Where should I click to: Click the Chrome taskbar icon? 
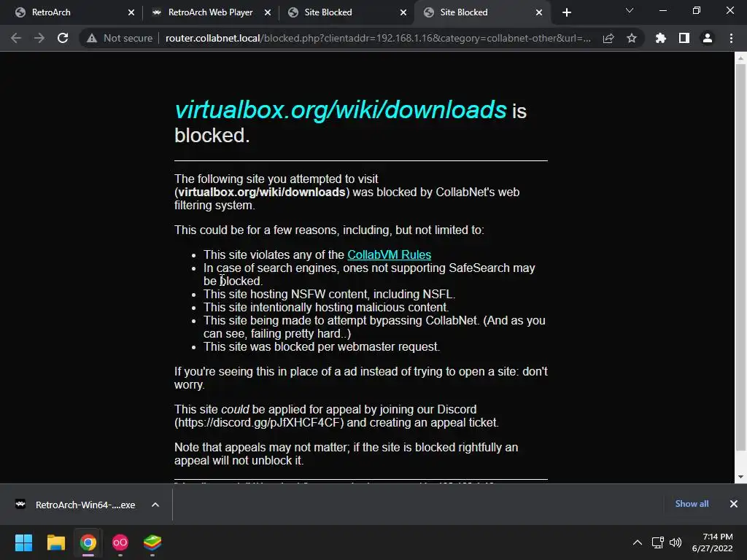(x=88, y=542)
